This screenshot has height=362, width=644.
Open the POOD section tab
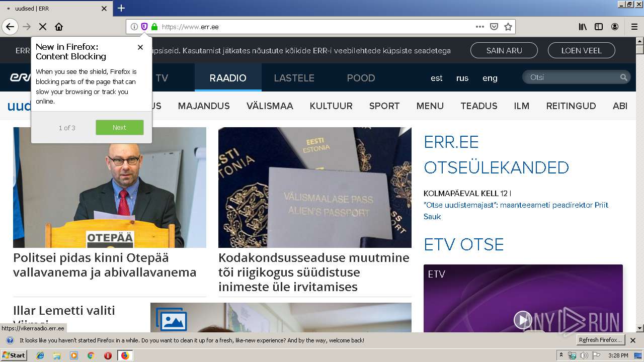coord(361,78)
